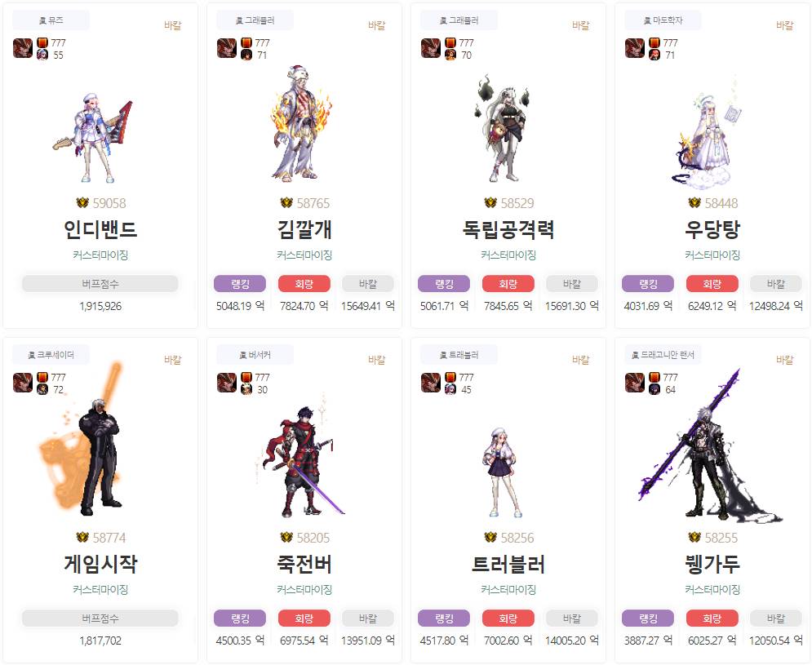Open 드래고니안 랜서 class tag on 뷍가두
This screenshot has height=665, width=812.
click(x=663, y=355)
